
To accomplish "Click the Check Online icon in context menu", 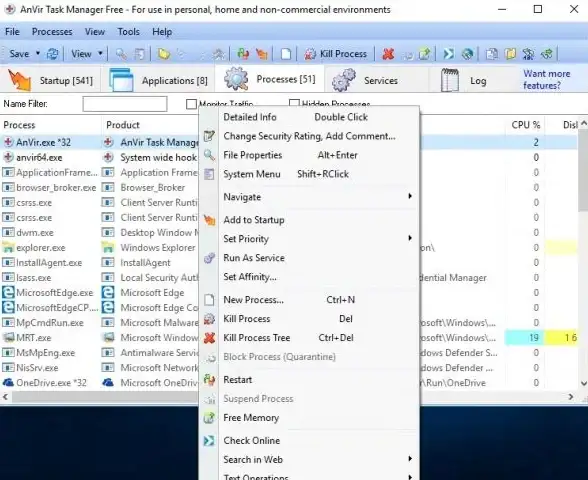I will [x=209, y=441].
